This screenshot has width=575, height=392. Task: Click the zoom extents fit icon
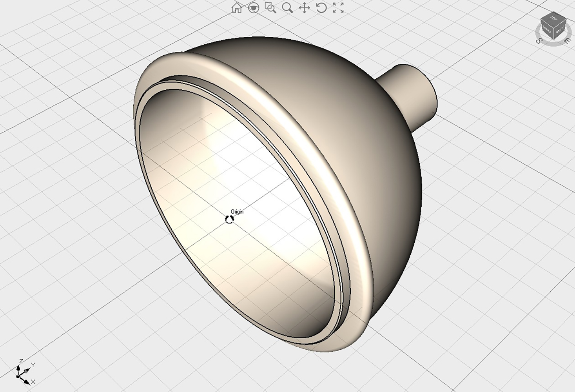(338, 7)
